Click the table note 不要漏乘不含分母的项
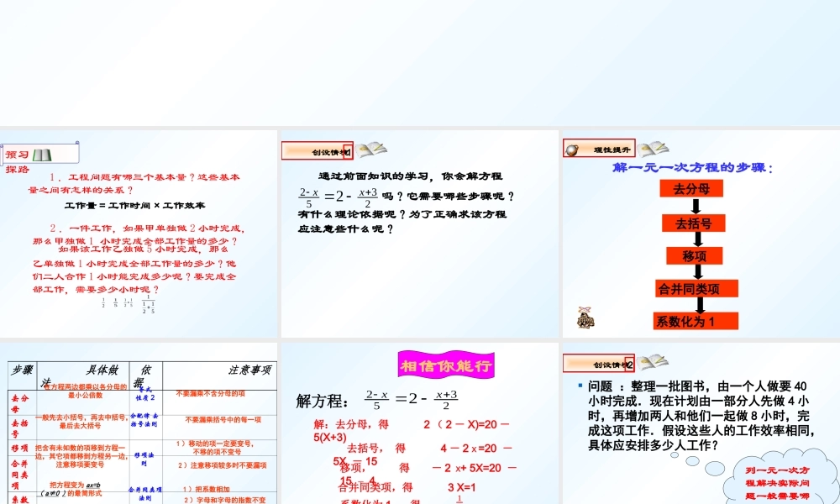Screen dimensions: 840x504 [211, 394]
